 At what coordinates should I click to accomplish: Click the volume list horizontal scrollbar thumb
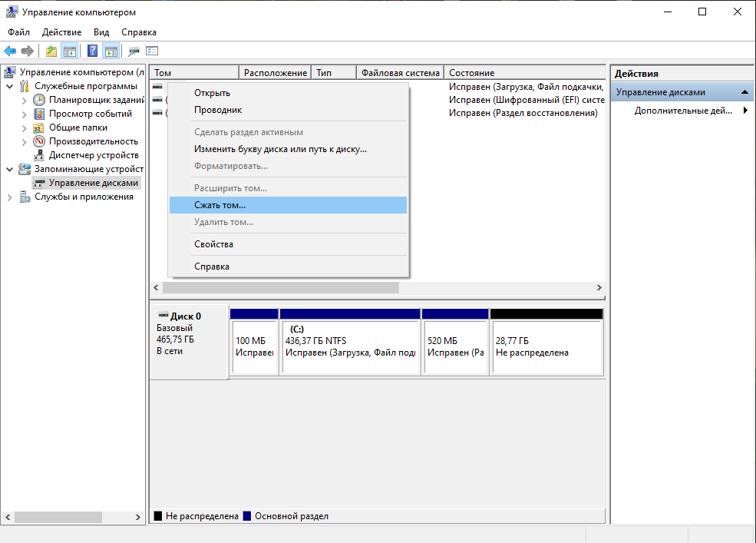[281, 288]
